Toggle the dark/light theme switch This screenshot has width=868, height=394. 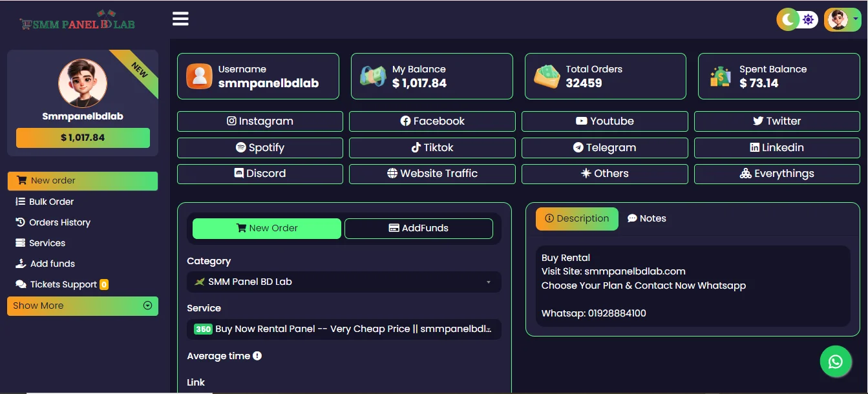pos(798,19)
